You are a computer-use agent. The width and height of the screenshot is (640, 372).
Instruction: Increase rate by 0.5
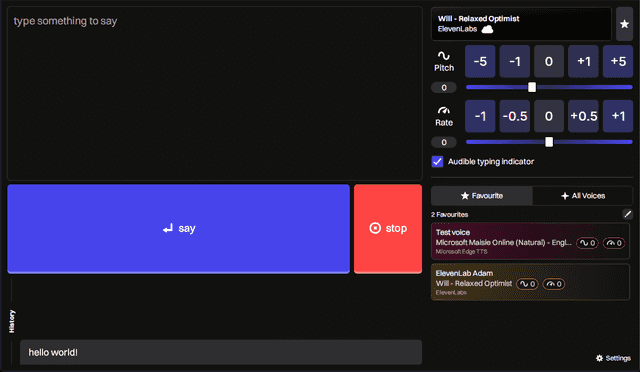(583, 116)
